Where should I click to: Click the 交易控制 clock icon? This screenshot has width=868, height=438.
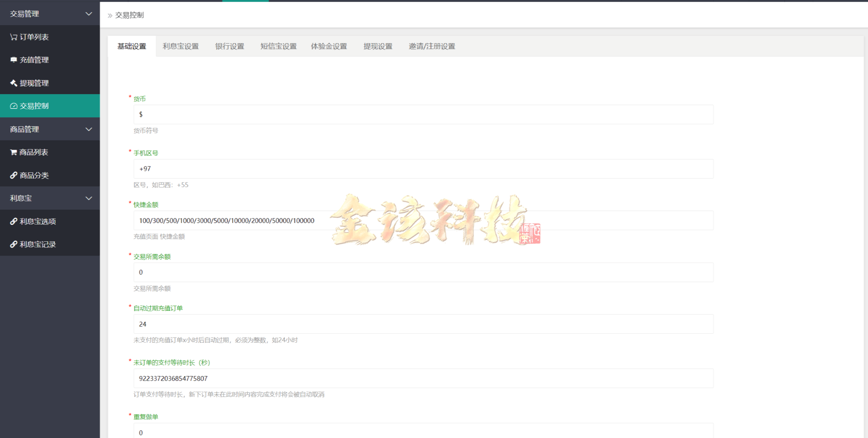pyautogui.click(x=13, y=106)
